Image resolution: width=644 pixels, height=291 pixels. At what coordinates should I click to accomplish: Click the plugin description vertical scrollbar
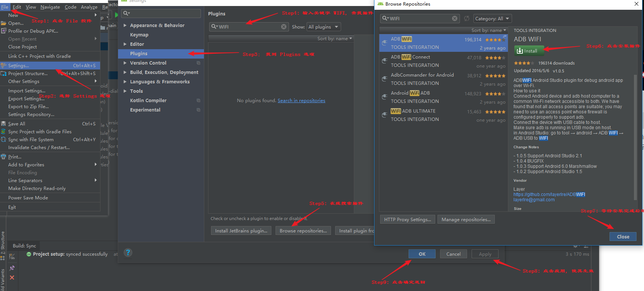click(635, 137)
